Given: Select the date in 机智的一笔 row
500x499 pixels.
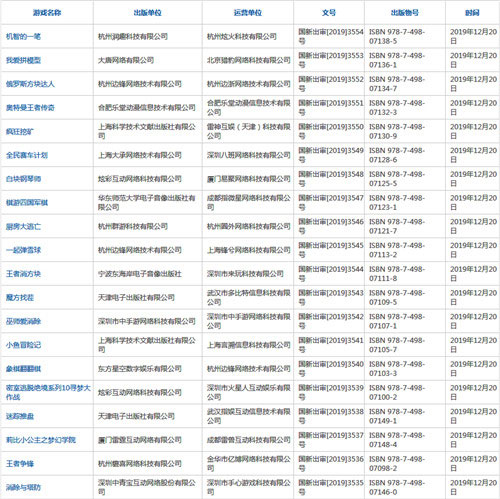Looking at the screenshot, I should pos(473,36).
